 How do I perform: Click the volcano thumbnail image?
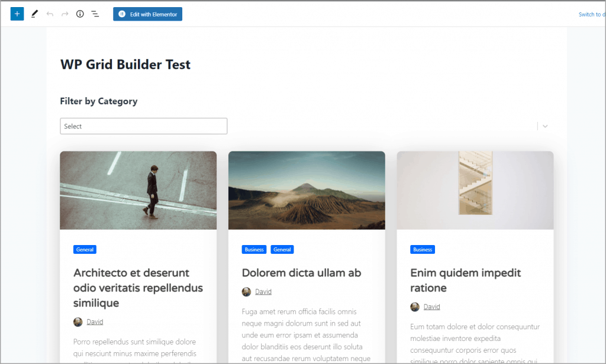(306, 190)
